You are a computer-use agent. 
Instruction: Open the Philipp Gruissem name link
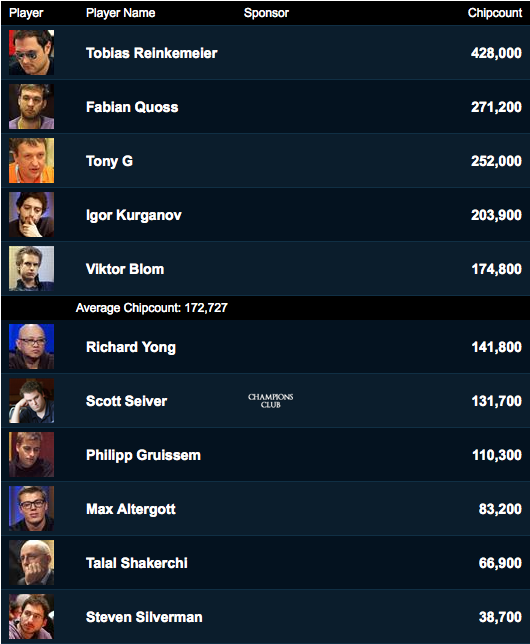143,455
